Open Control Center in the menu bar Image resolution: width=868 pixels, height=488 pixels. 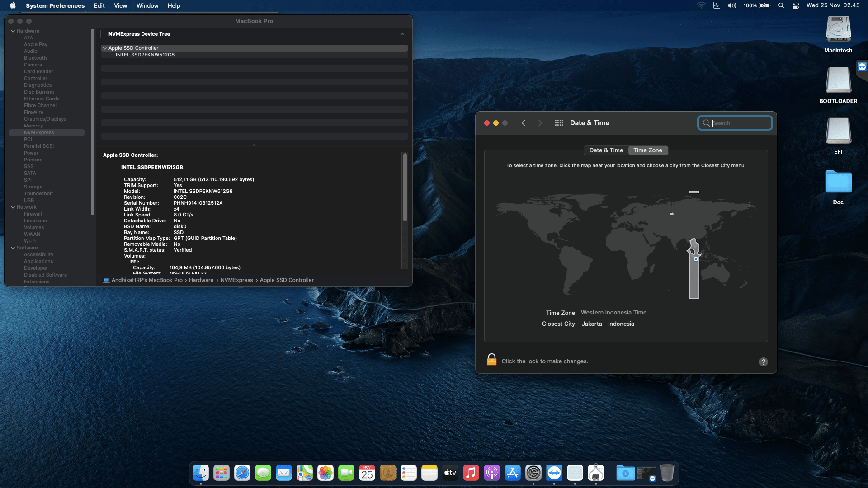796,5
